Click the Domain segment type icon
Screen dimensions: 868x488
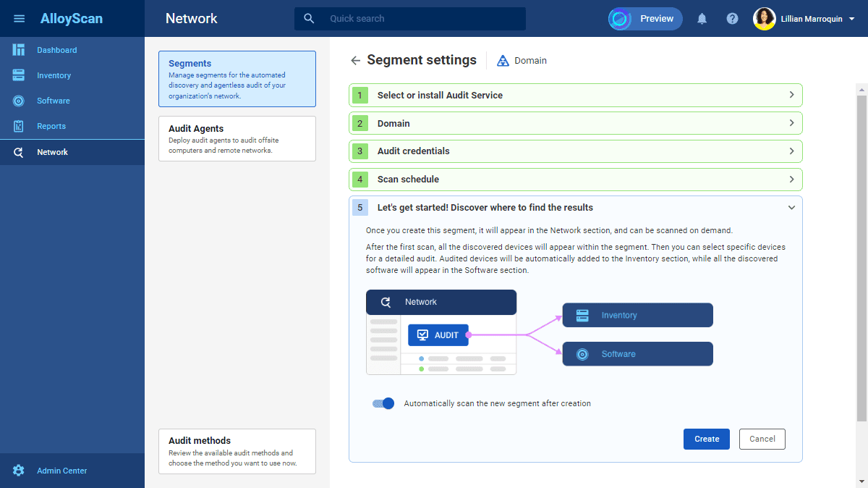click(503, 61)
